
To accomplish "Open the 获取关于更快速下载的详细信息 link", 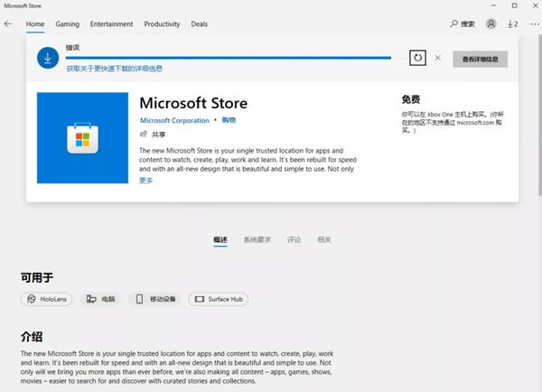I will (x=114, y=68).
